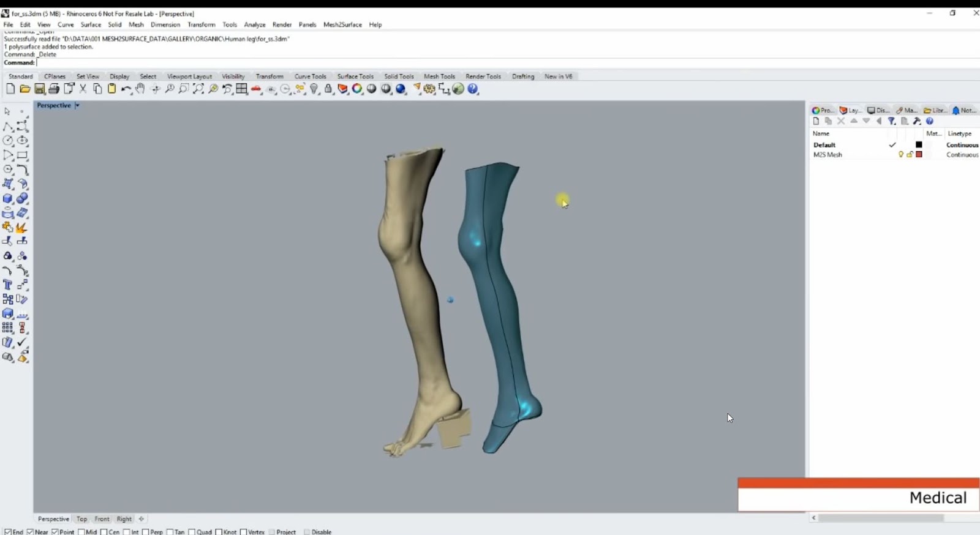Open the File menu
Image resolution: width=980 pixels, height=535 pixels.
pyautogui.click(x=8, y=24)
